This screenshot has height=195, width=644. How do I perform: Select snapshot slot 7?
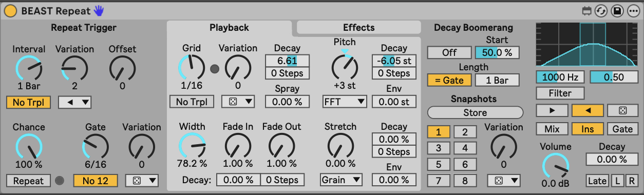tap(439, 181)
